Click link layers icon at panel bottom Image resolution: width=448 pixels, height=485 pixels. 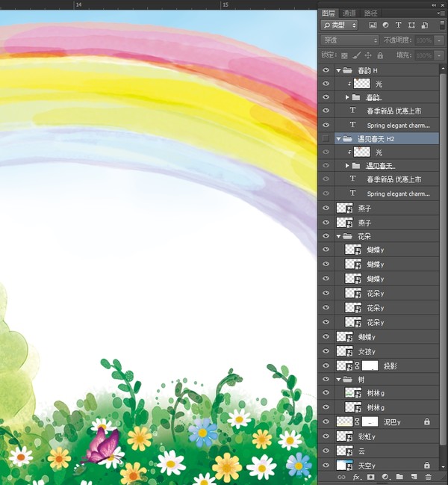click(x=341, y=477)
